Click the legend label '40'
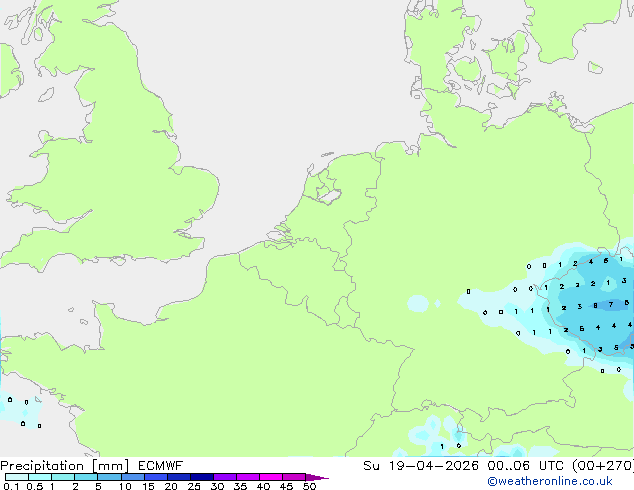 click(x=263, y=486)
